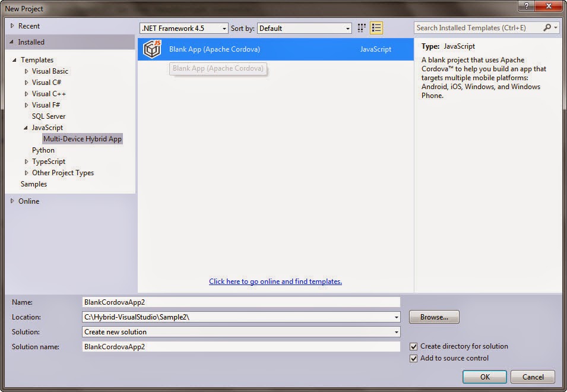Select Python in templates tree

click(x=43, y=150)
